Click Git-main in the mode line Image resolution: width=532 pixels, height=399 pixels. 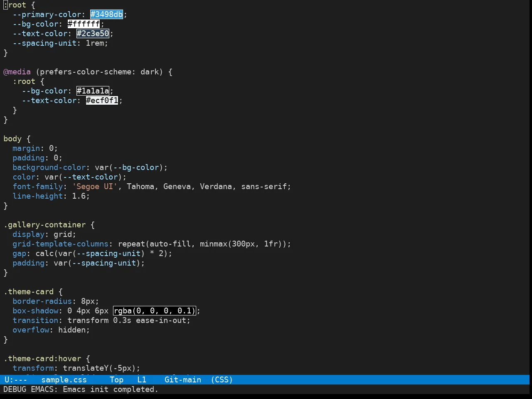point(183,380)
